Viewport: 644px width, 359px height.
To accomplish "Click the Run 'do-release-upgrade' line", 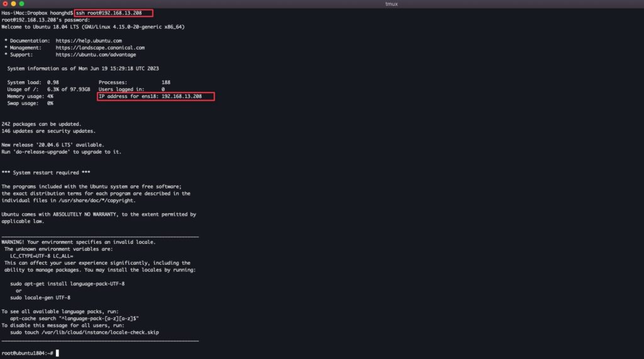I will [61, 152].
